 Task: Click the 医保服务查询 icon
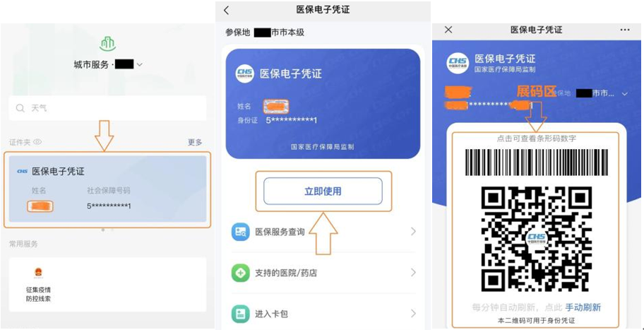click(x=240, y=232)
